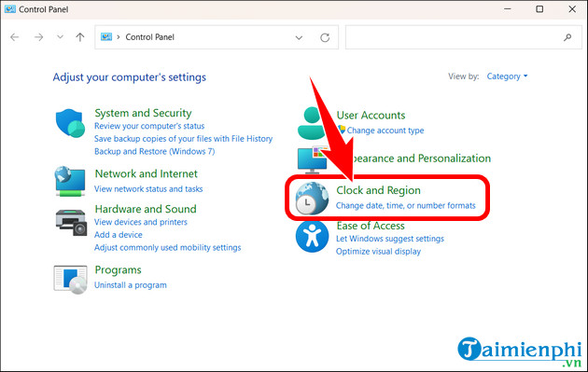Open the System and Security shield icon
588x372 pixels.
70,123
